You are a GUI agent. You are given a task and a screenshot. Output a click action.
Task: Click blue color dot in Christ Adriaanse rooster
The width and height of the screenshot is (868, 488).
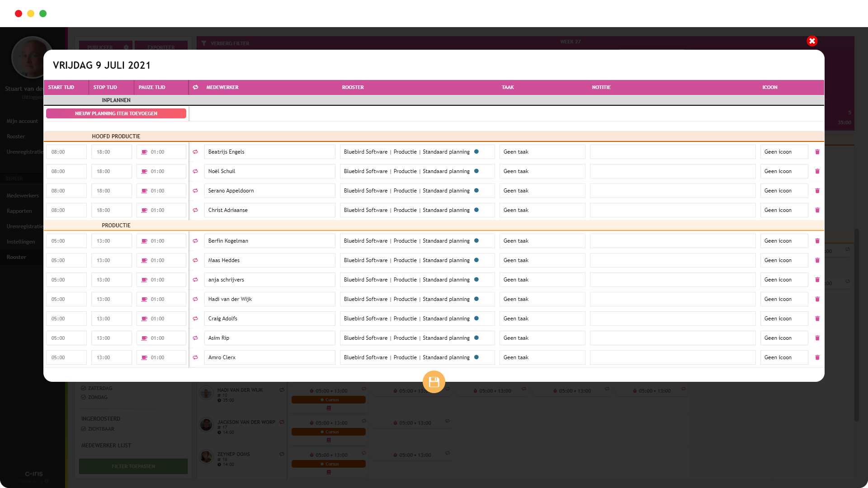(x=476, y=210)
